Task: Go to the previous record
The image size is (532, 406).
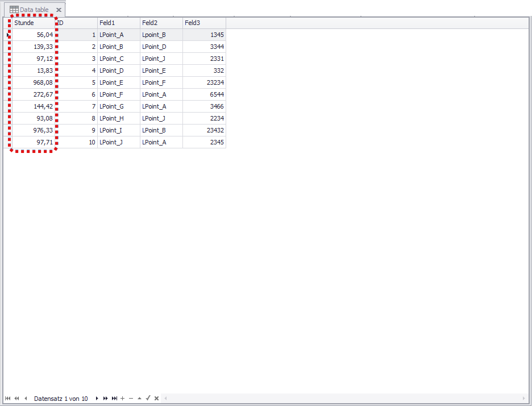Action: click(25, 398)
